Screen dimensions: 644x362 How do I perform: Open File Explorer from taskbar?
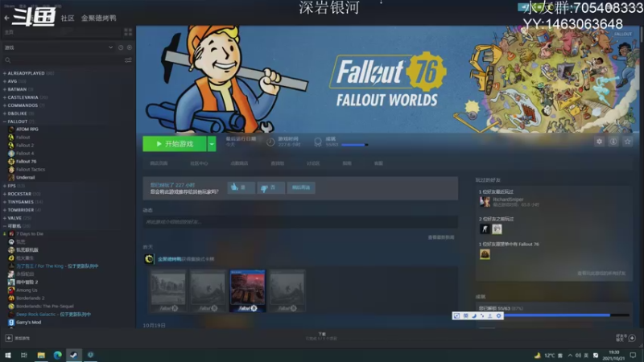(x=41, y=355)
